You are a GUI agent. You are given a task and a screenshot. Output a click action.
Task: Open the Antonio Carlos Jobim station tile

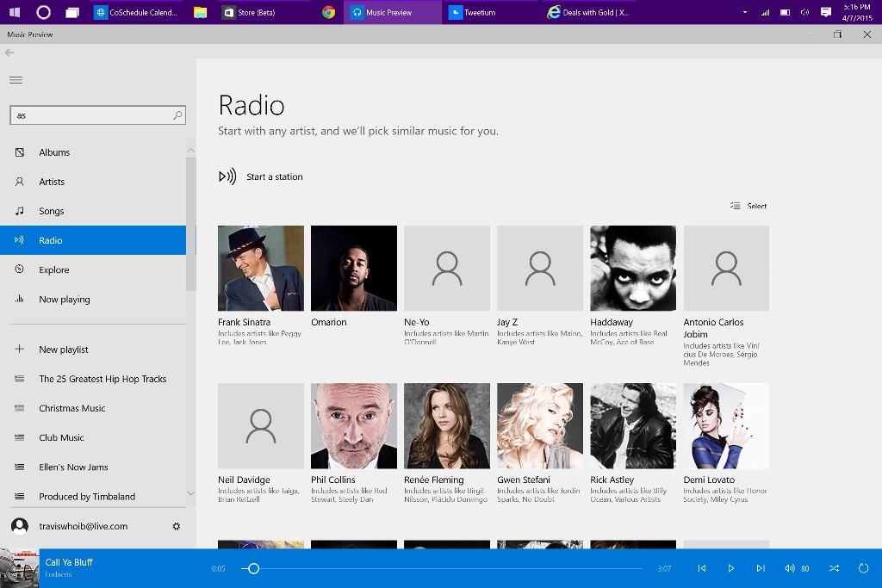[x=726, y=268]
